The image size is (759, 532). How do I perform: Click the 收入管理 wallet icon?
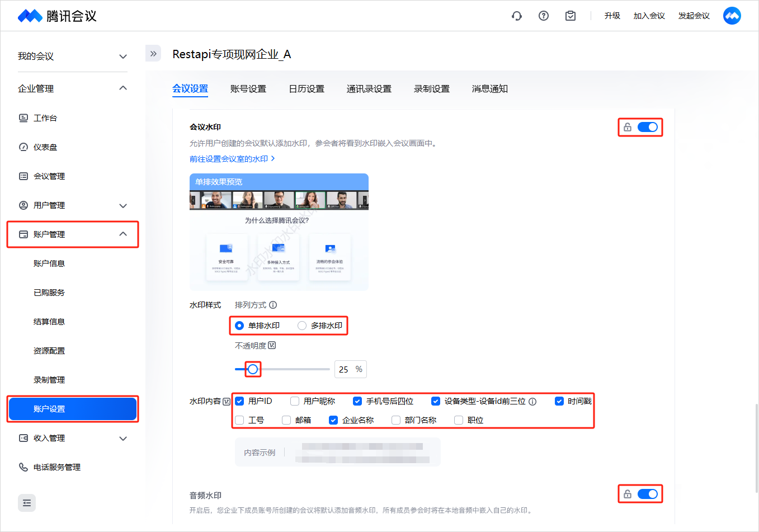coord(23,438)
